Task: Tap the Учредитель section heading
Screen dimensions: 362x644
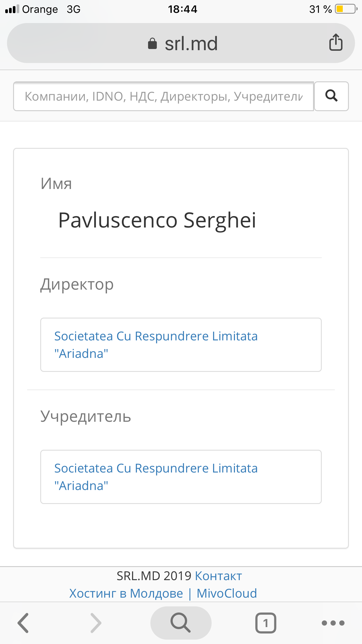Action: click(x=86, y=416)
